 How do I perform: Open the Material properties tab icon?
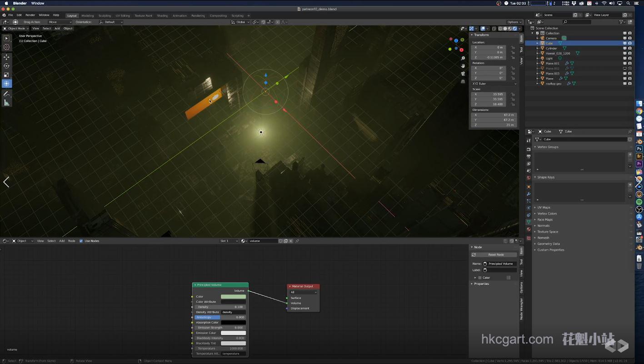(529, 229)
